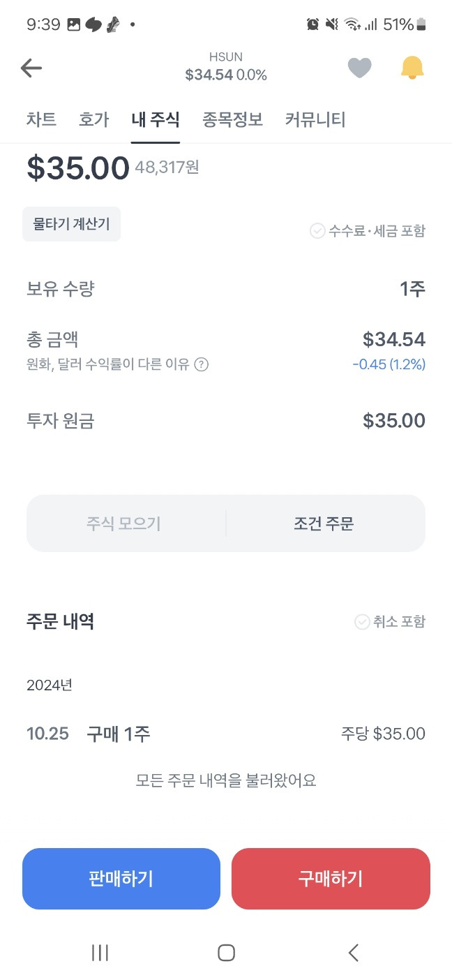Screen dimensions: 452x980
Task: Switch to the 차트 tab
Action: pyautogui.click(x=41, y=119)
